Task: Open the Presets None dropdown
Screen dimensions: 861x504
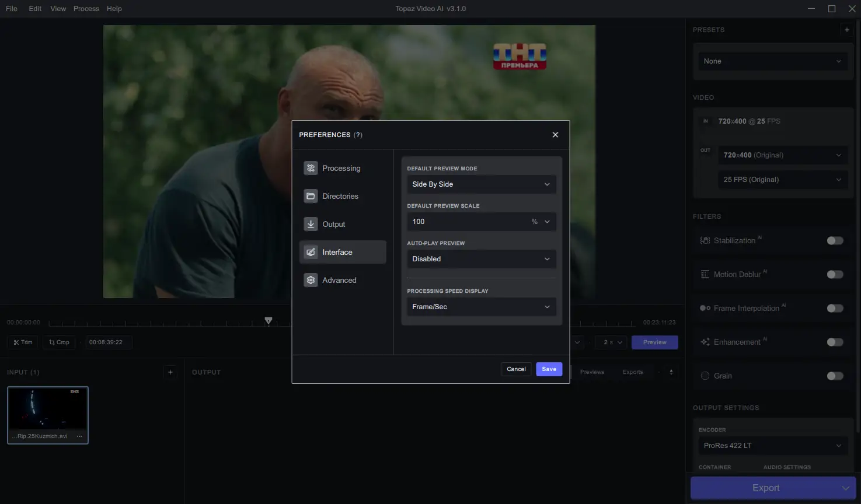Action: pos(773,61)
